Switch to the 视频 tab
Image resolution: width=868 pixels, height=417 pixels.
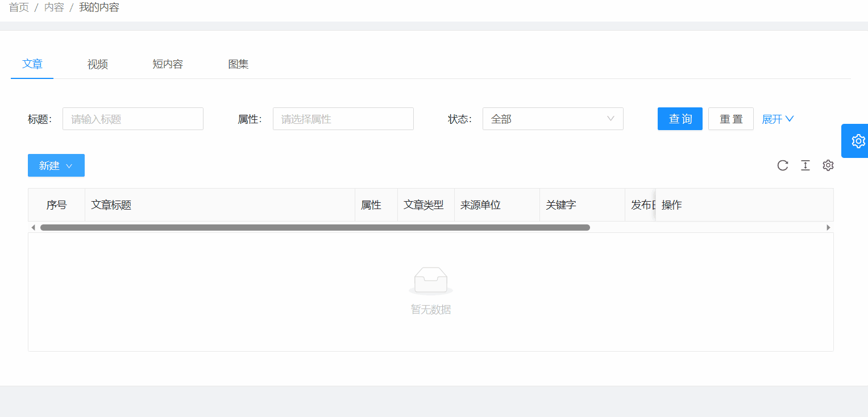click(x=97, y=64)
